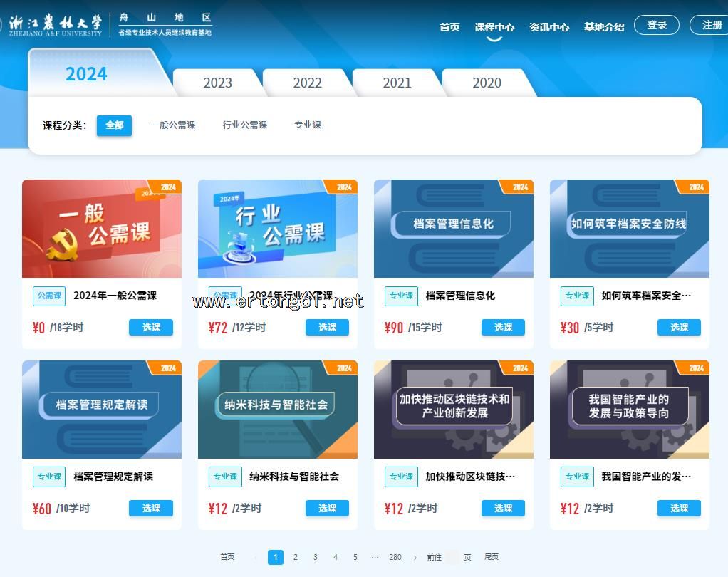Jump to page 280 in pagination
This screenshot has width=728, height=577.
tap(395, 558)
